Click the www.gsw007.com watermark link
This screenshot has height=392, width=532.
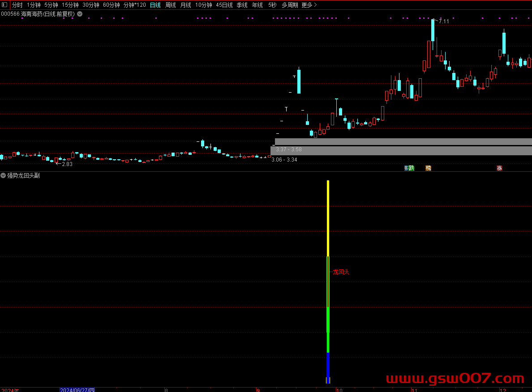[x=455, y=379]
